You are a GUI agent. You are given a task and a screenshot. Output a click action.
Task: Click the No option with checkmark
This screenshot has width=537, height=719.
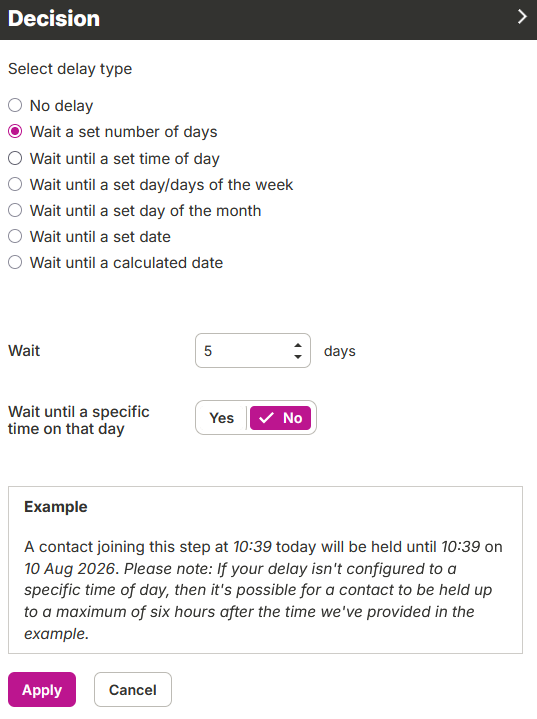pyautogui.click(x=280, y=418)
